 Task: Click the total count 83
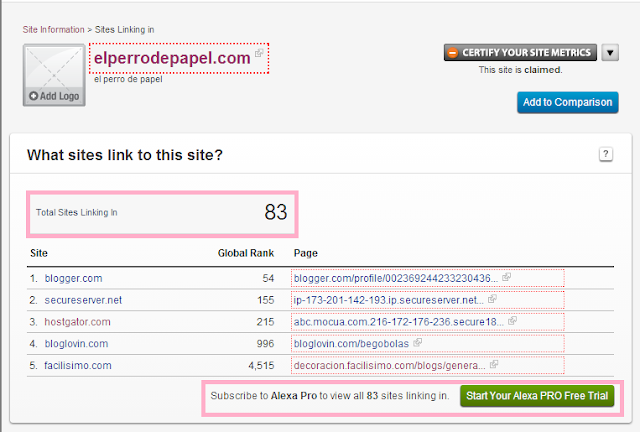276,212
